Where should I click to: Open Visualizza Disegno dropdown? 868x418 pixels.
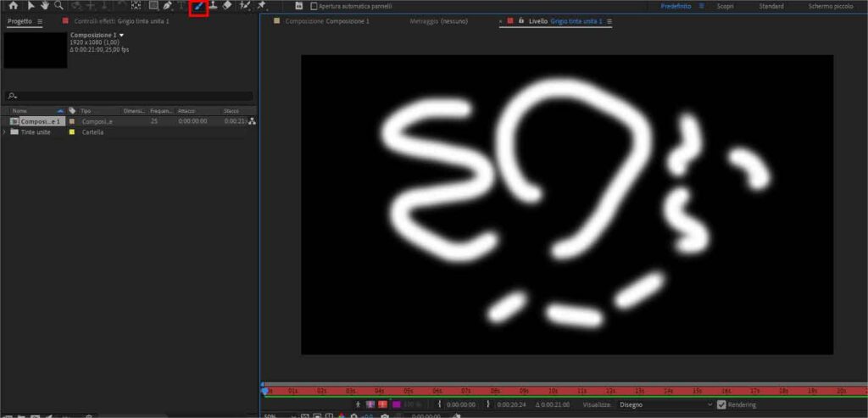(666, 404)
